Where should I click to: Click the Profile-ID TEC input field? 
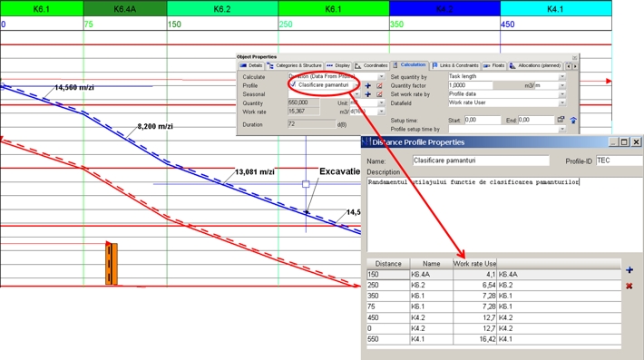(x=620, y=161)
